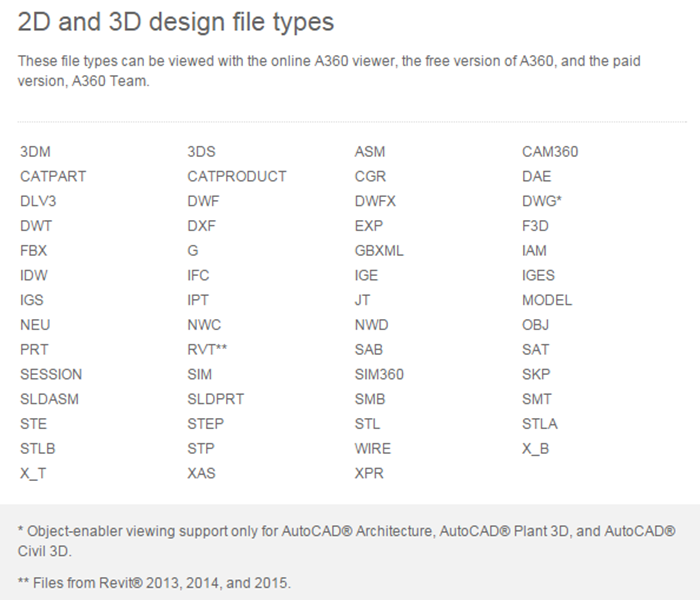The height and width of the screenshot is (600, 700).
Task: Click the 'Files from Revit' footnote
Action: click(x=154, y=583)
